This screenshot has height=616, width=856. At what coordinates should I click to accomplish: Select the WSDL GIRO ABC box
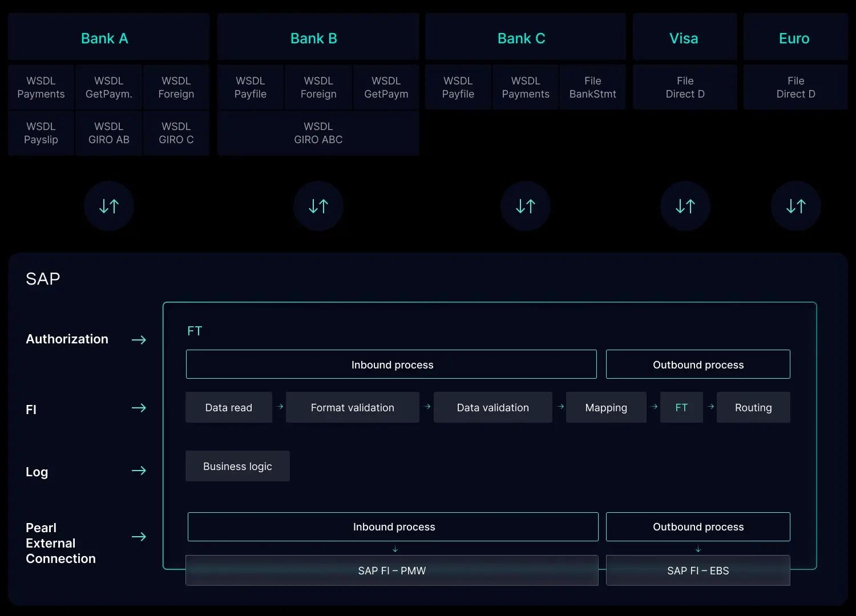pos(318,132)
